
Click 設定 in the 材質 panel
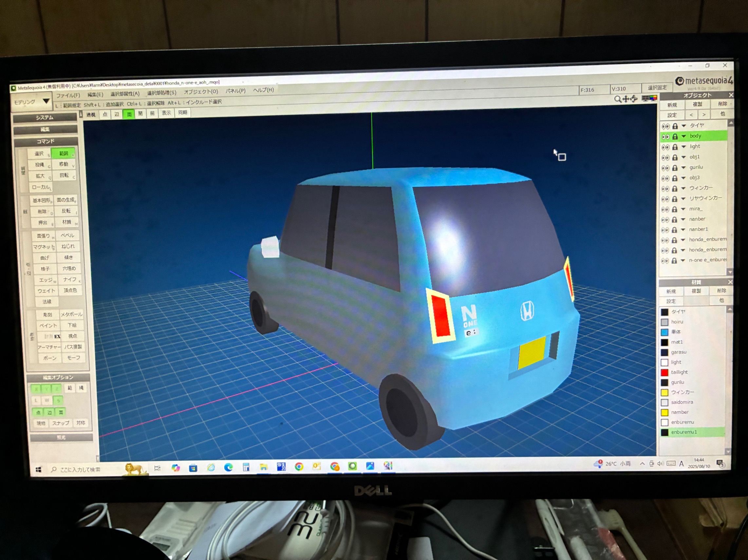pyautogui.click(x=671, y=301)
